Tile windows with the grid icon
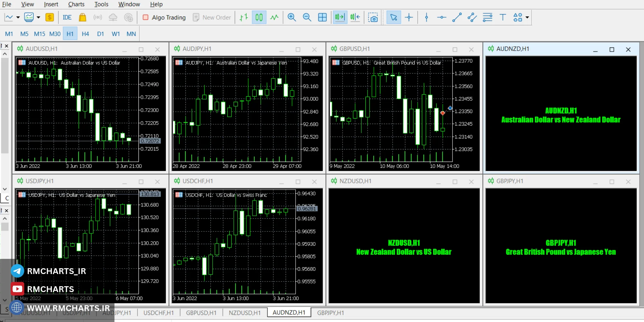The image size is (644, 322). pos(322,17)
